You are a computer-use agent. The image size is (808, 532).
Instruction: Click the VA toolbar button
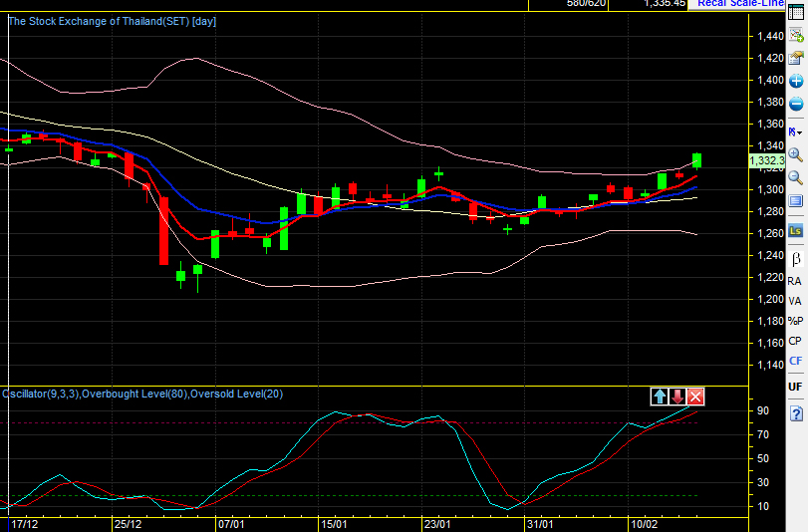pos(795,301)
